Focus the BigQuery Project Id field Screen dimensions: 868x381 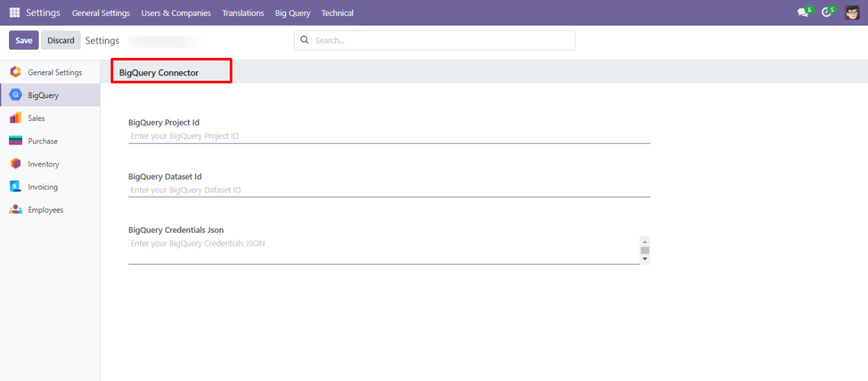pos(389,136)
